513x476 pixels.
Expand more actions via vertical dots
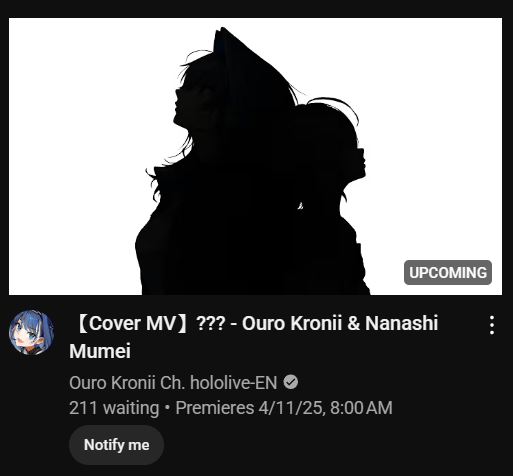492,325
